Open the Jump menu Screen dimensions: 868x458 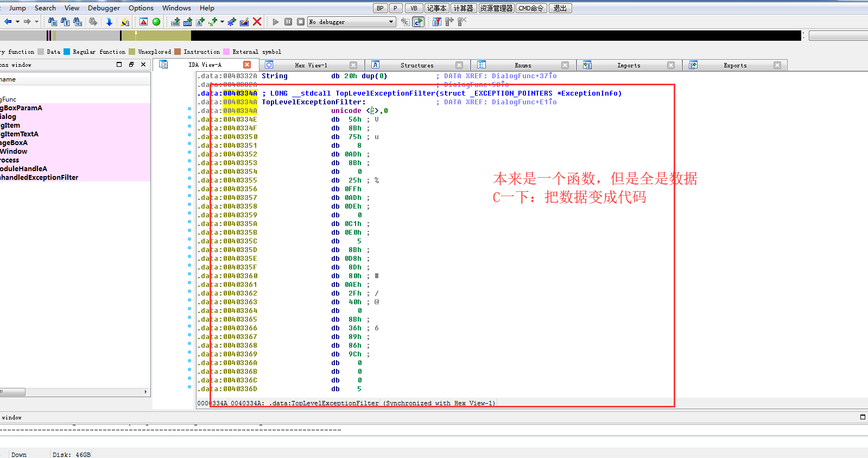[x=17, y=8]
